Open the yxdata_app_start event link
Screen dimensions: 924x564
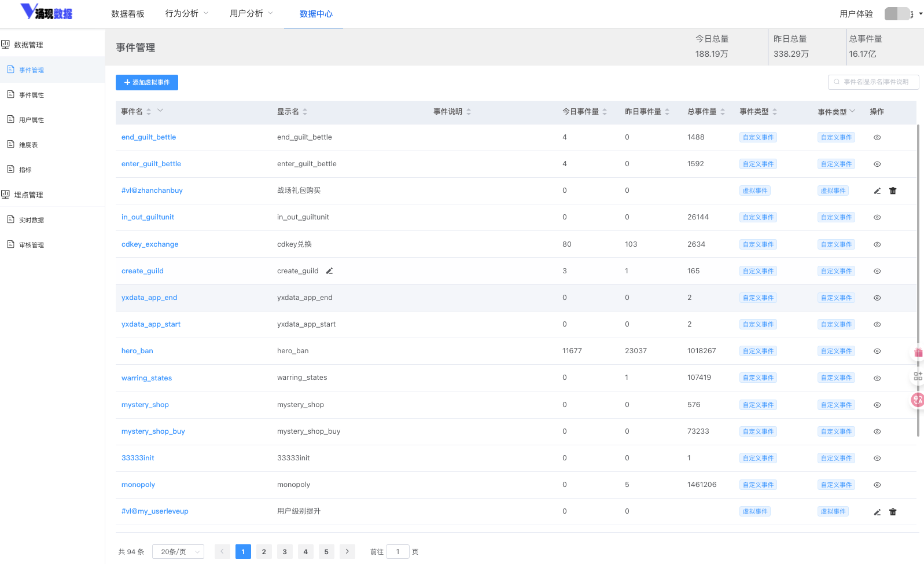[151, 324]
